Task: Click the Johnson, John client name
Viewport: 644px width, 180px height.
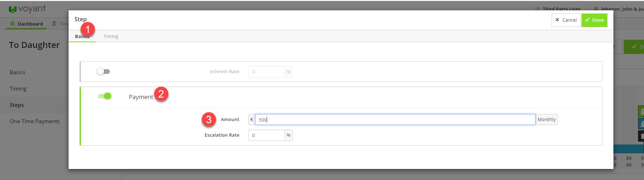Action: [x=622, y=9]
